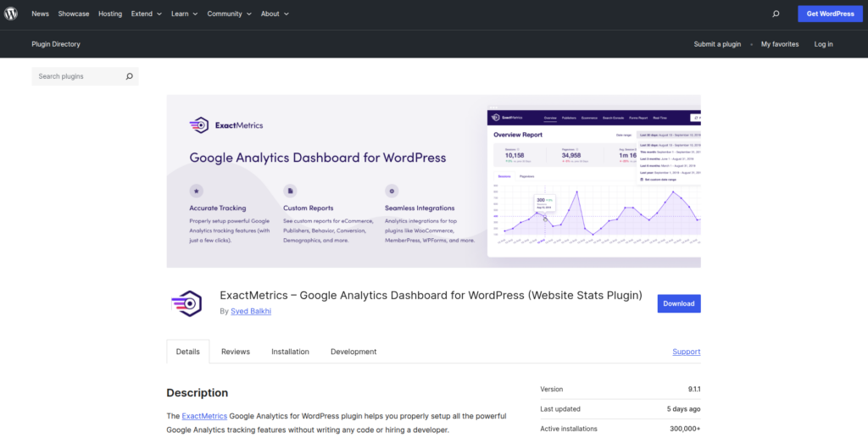868x438 pixels.
Task: Open Syed Balkhi author link
Action: point(251,312)
